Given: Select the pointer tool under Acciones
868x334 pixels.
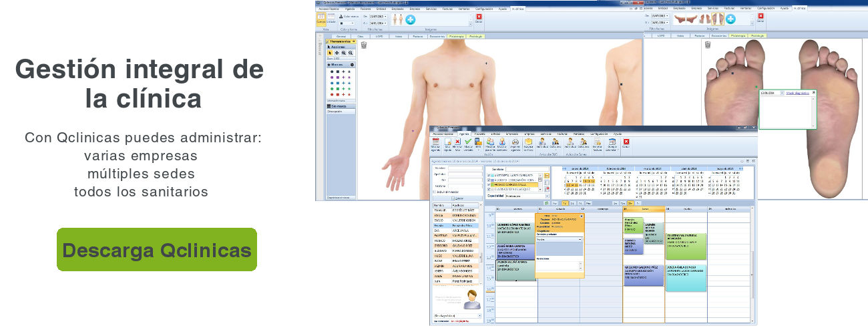Looking at the screenshot, I should click(x=330, y=53).
